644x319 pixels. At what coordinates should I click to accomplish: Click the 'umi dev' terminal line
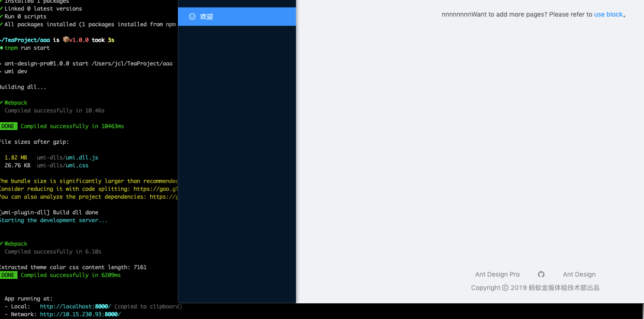point(16,71)
